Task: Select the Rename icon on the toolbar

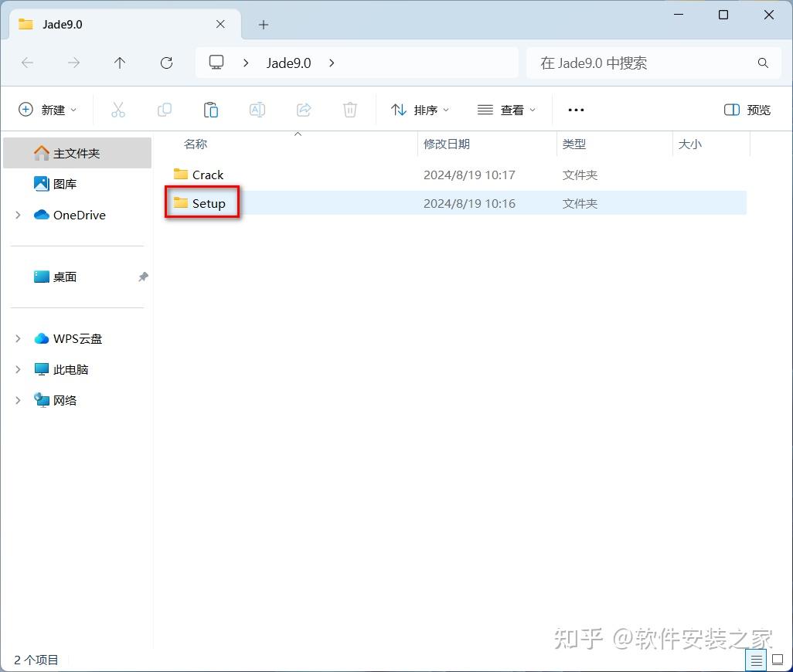Action: [257, 109]
